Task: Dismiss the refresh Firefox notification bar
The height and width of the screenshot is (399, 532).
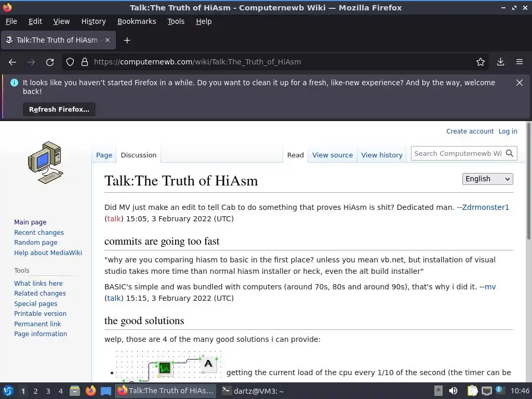Action: (x=520, y=83)
